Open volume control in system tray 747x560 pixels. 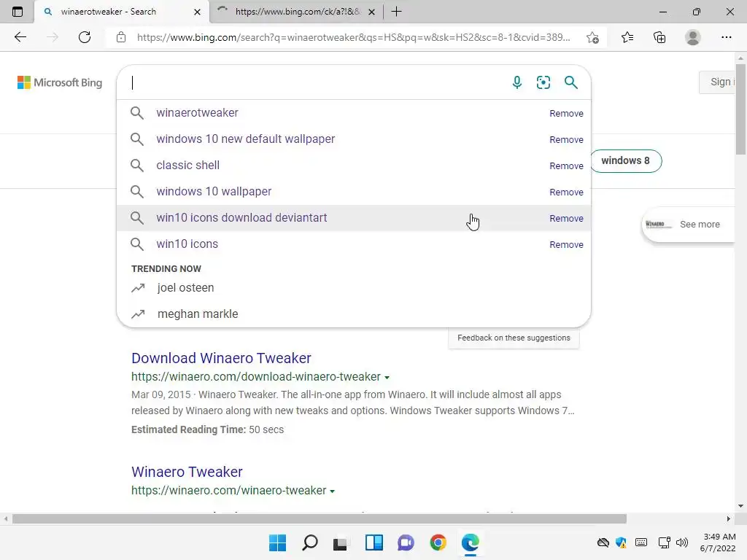(x=682, y=542)
